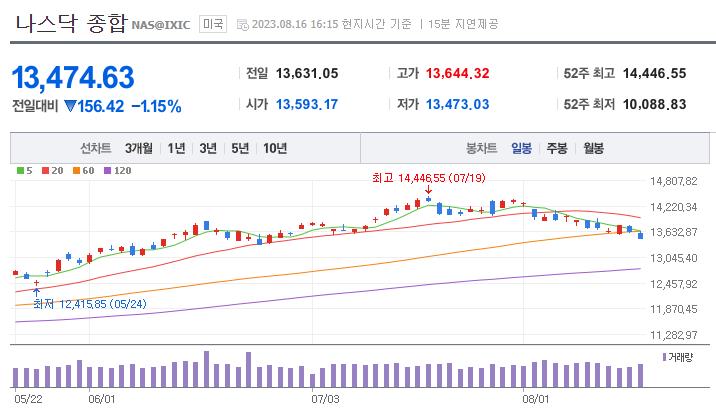Image resolution: width=716 pixels, height=409 pixels.
Task: Click the 봉차트 label
Action: (x=481, y=148)
